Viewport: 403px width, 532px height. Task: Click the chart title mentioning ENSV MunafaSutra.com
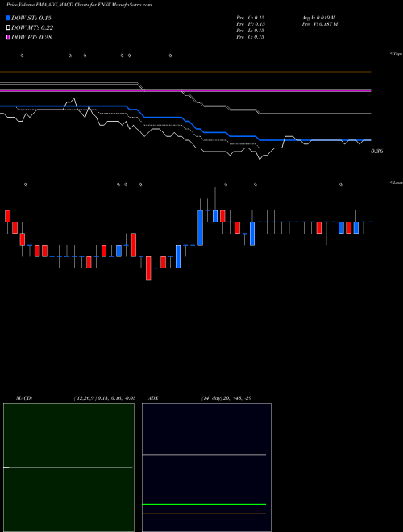pyautogui.click(x=79, y=5)
